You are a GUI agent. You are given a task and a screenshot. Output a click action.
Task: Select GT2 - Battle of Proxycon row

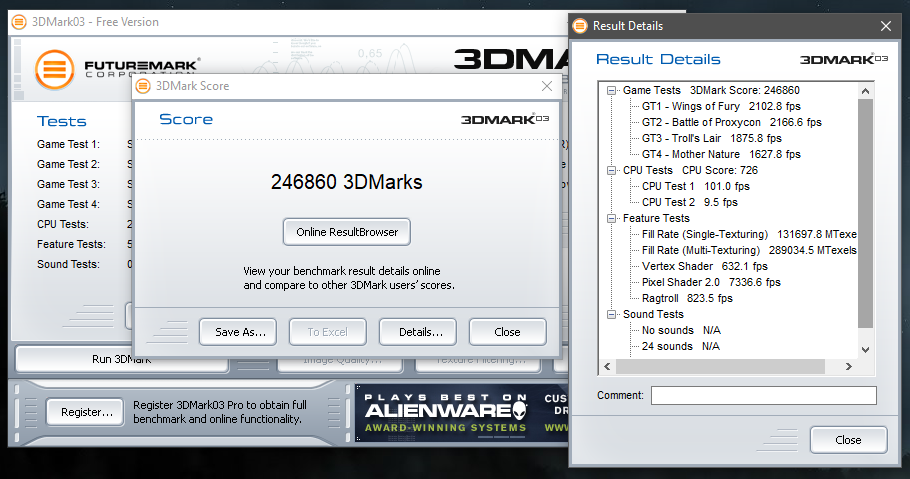732,123
